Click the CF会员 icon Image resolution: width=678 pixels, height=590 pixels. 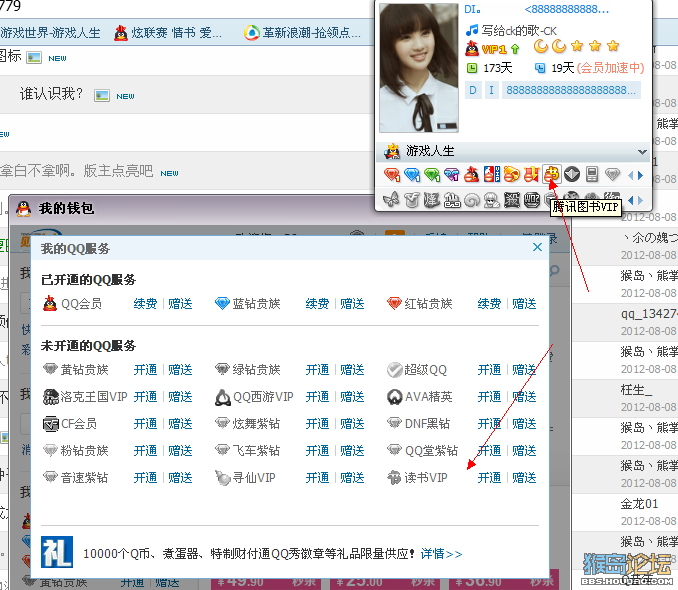point(51,424)
